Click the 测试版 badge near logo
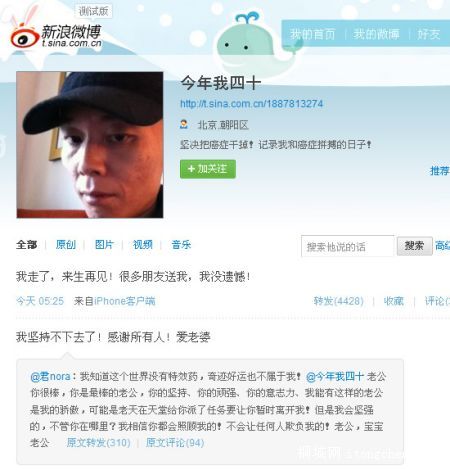 pyautogui.click(x=93, y=11)
